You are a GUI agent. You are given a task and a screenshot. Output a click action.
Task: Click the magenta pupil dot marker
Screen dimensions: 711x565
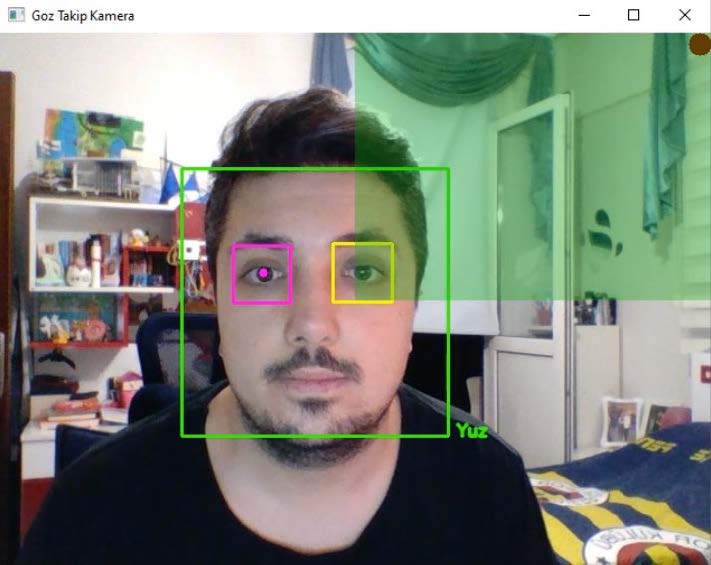[x=263, y=273]
